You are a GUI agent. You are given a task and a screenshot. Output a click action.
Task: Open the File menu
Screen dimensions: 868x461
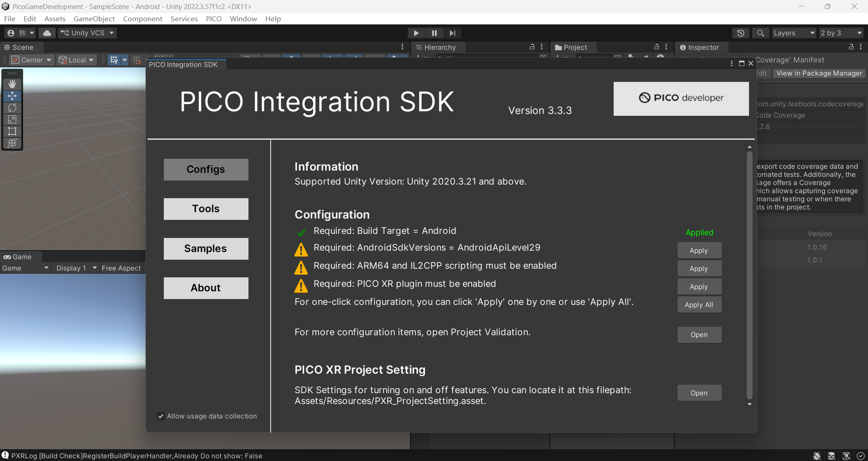(10, 19)
